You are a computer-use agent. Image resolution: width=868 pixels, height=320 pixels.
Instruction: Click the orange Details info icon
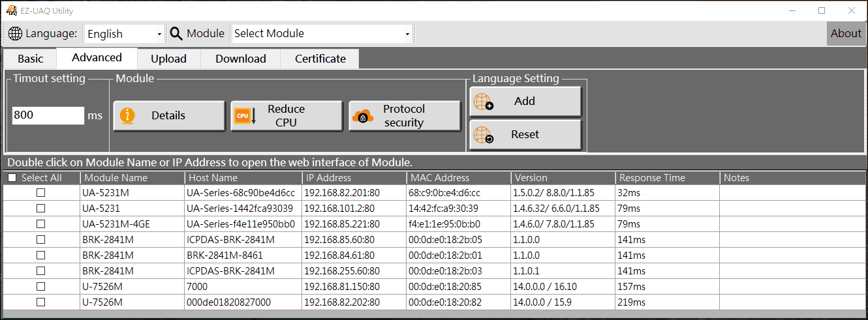pos(128,116)
